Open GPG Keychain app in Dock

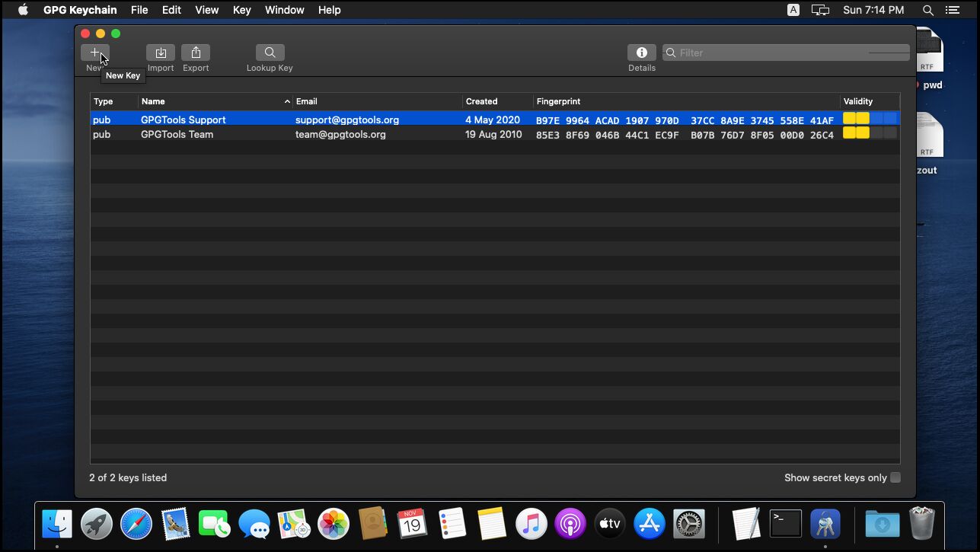[x=825, y=524]
